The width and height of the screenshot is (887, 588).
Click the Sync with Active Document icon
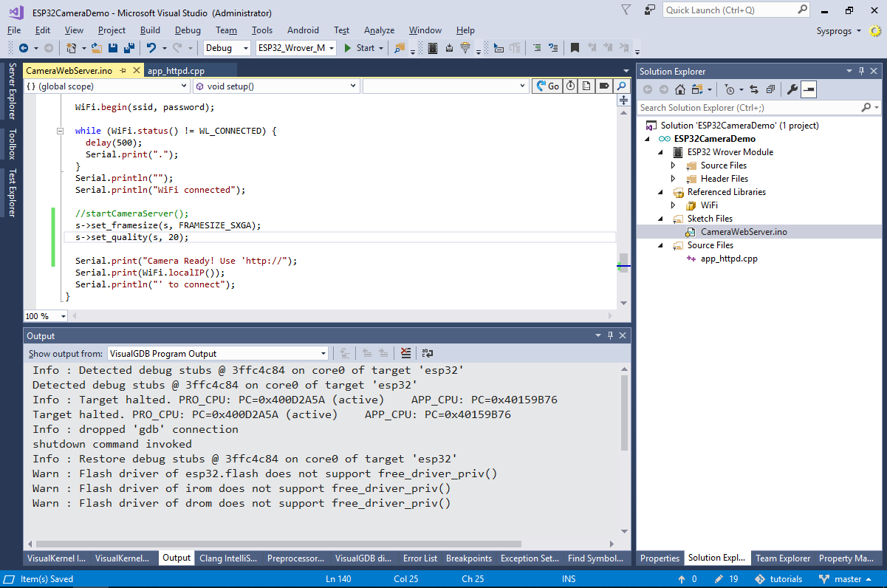[x=753, y=89]
